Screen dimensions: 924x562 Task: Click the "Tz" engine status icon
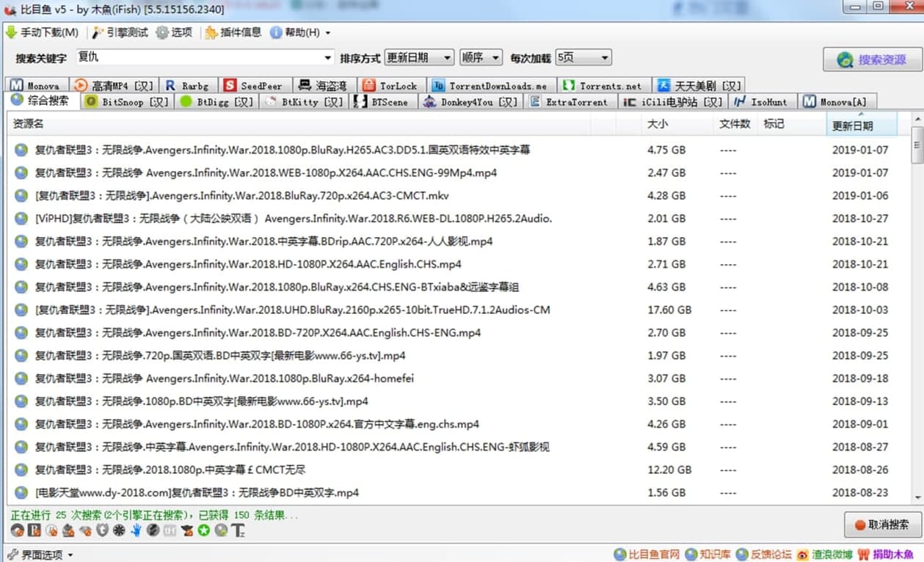[239, 530]
